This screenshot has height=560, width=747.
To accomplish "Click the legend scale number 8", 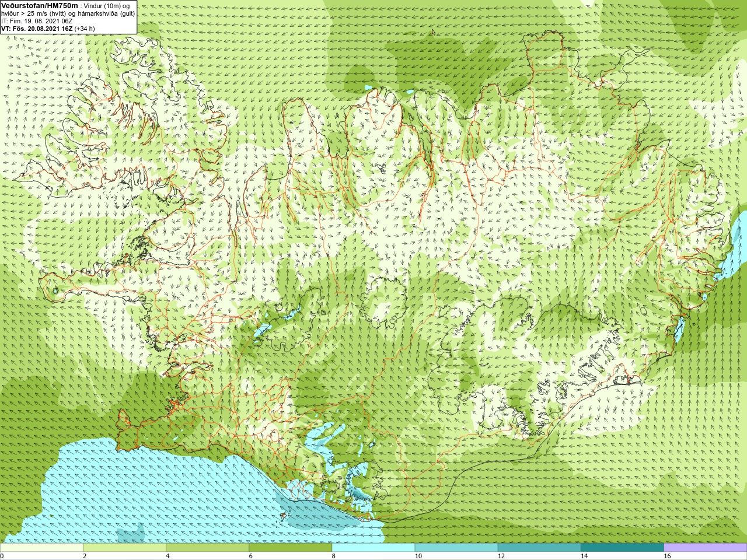I will (x=333, y=556).
